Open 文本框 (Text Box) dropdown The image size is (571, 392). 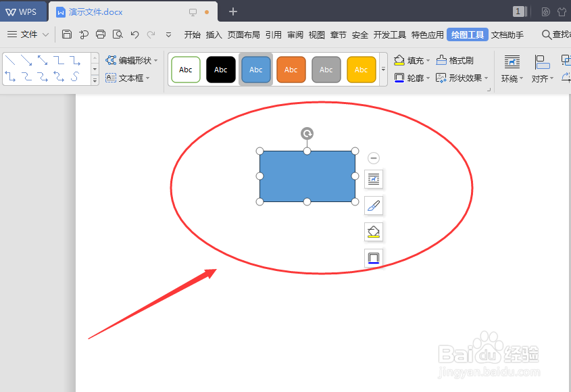(128, 78)
